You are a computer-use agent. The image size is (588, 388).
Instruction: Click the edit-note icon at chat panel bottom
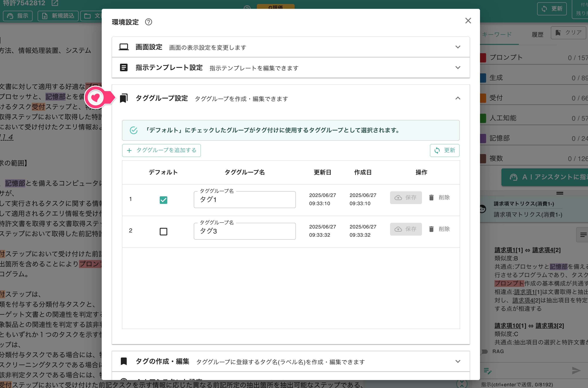coord(487,371)
